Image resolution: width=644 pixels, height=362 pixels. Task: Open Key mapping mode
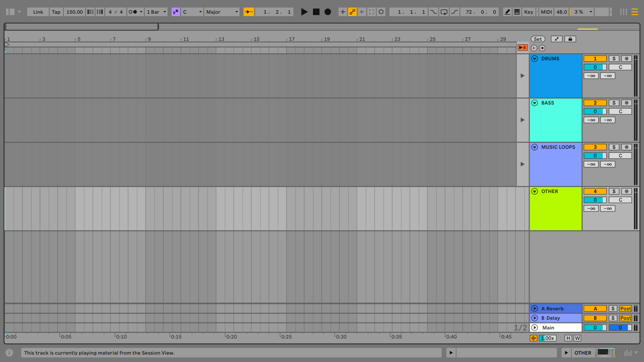pyautogui.click(x=529, y=12)
